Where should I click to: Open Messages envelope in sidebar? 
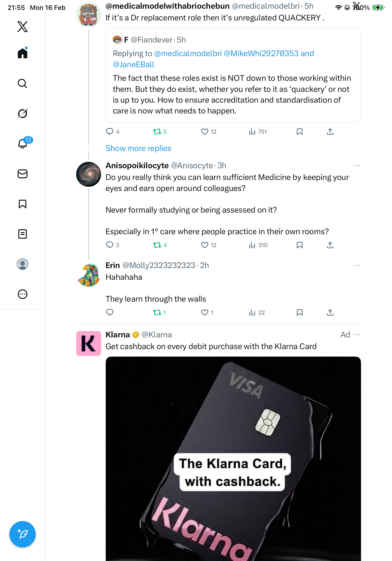(23, 174)
